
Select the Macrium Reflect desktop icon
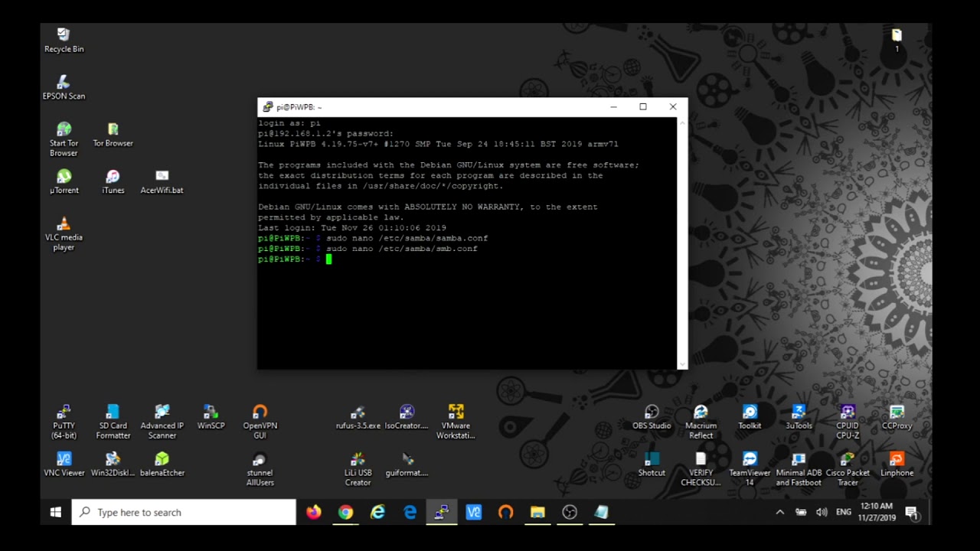click(701, 422)
